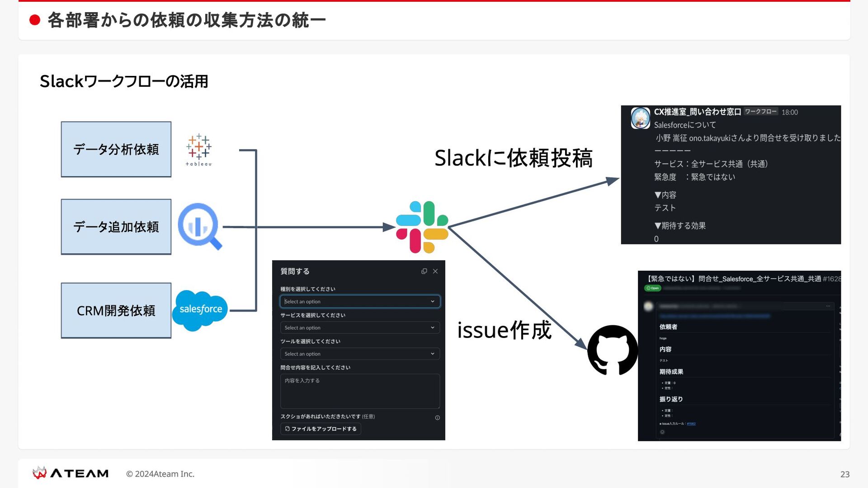Screen dimensions: 868x488
Task: Open the 種別を選択してください dropdown
Action: click(360, 301)
